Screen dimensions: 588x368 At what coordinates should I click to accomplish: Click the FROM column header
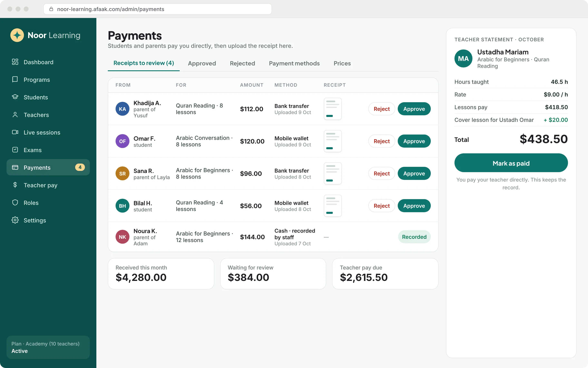pyautogui.click(x=123, y=85)
